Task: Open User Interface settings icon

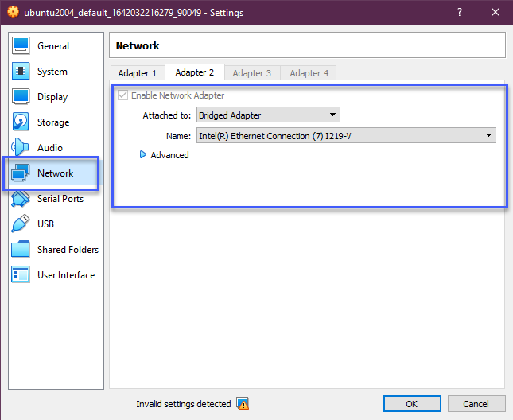Action: pyautogui.click(x=21, y=275)
